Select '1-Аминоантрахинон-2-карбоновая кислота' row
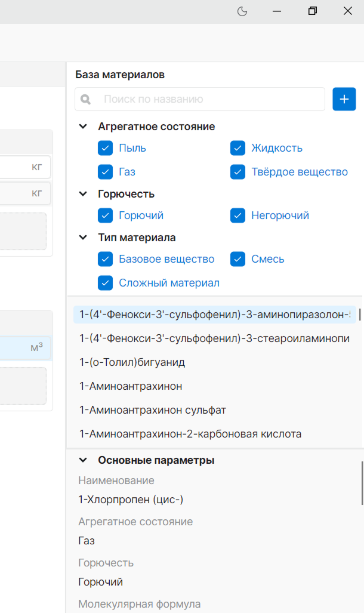The height and width of the screenshot is (613, 364). click(x=215, y=434)
